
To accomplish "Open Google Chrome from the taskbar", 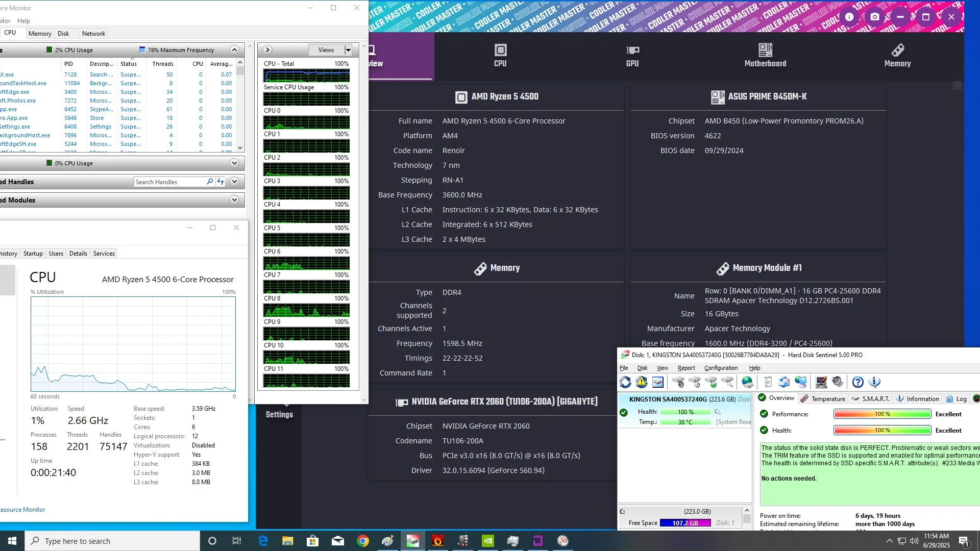I will pos(363,541).
